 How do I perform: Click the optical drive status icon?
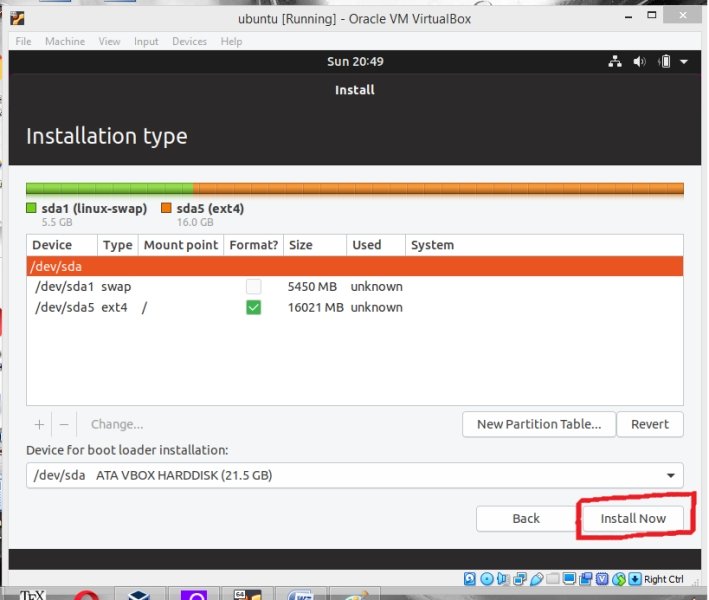(487, 579)
